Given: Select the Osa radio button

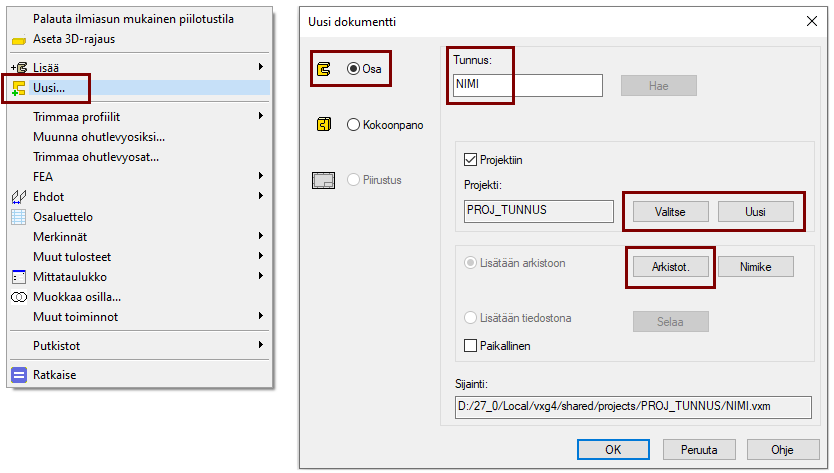Looking at the screenshot, I should [x=353, y=69].
